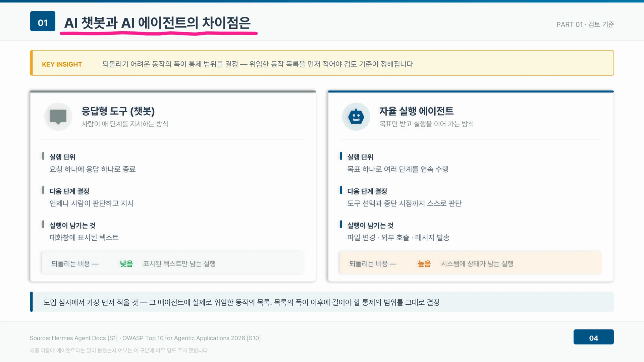Select the title AI 챗봇과 AI 에이전트의 차이점은

[157, 23]
